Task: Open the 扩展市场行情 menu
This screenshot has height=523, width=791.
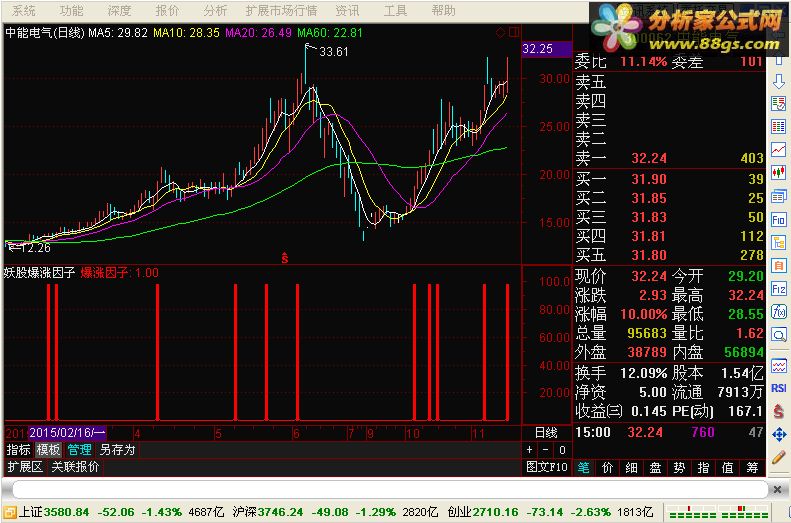Action: [281, 11]
